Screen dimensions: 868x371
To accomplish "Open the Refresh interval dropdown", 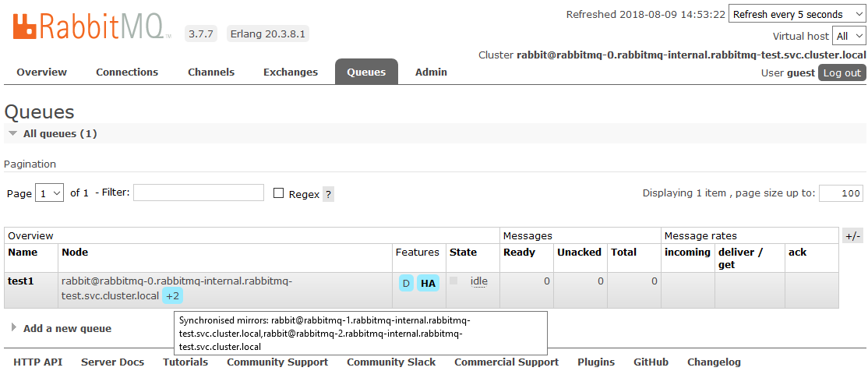I will (x=797, y=14).
